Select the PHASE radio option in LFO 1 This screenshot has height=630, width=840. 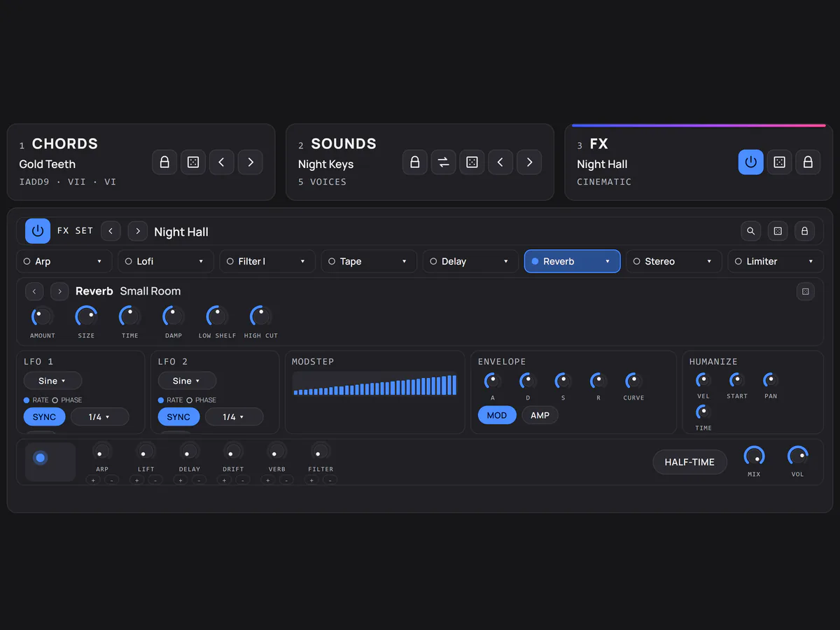click(x=67, y=400)
